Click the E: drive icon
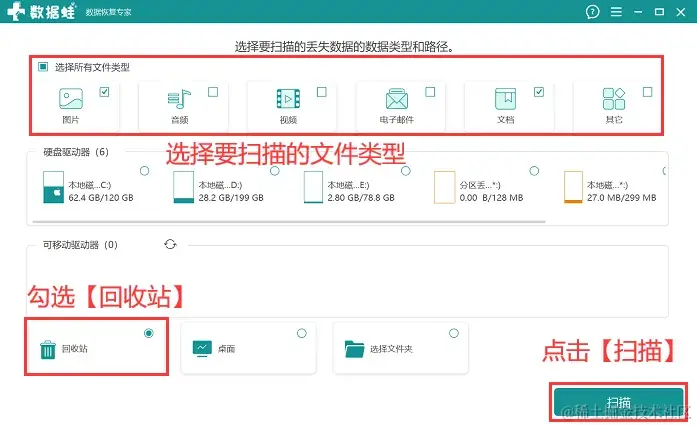 tap(313, 187)
